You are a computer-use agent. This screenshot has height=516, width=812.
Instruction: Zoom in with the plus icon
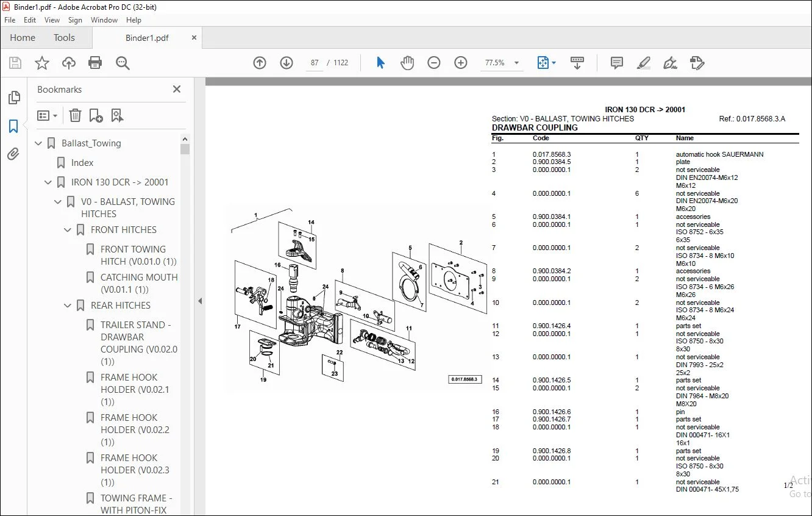(x=461, y=63)
